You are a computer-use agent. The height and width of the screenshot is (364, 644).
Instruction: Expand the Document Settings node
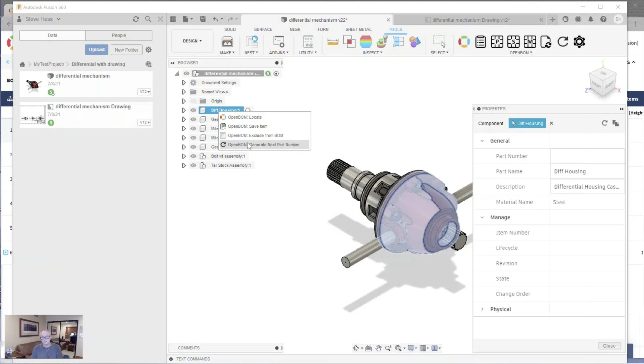pyautogui.click(x=184, y=83)
